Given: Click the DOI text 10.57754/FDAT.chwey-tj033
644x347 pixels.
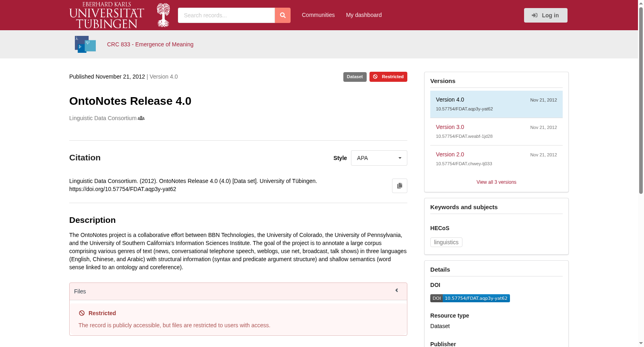Looking at the screenshot, I should (464, 164).
